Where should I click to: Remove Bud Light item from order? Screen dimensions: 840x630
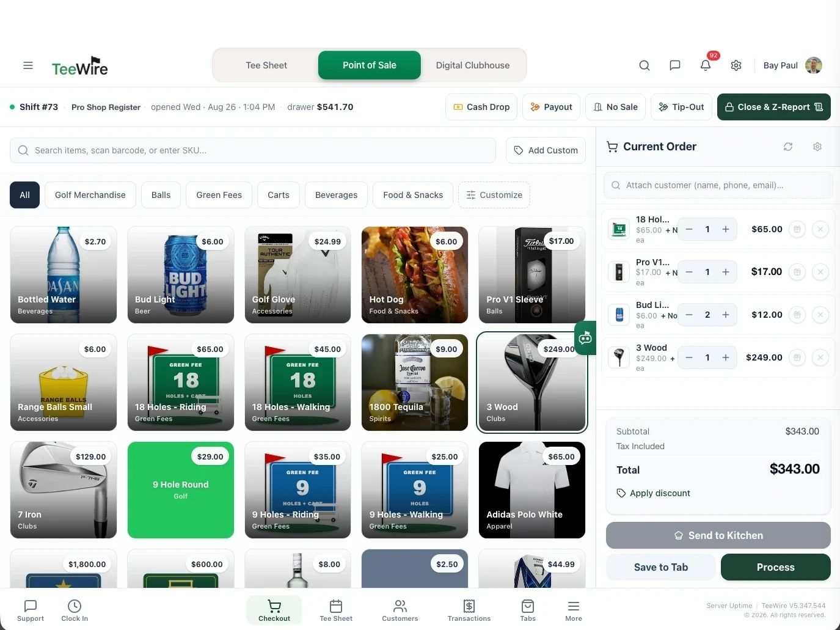click(x=820, y=315)
